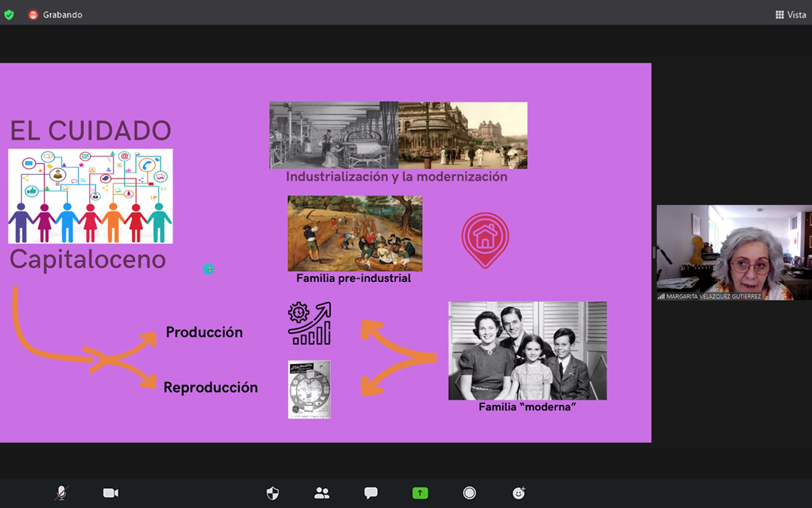Image resolution: width=812 pixels, height=508 pixels.
Task: Click the pink home location pin icon
Action: click(x=485, y=240)
